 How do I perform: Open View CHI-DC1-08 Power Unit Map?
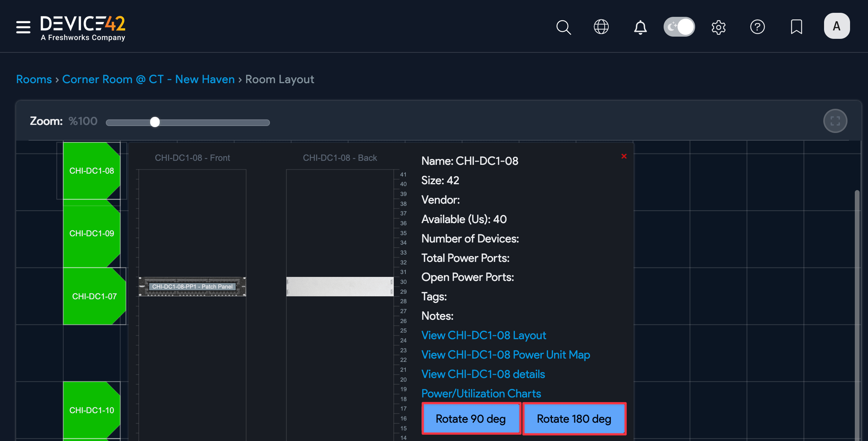505,355
